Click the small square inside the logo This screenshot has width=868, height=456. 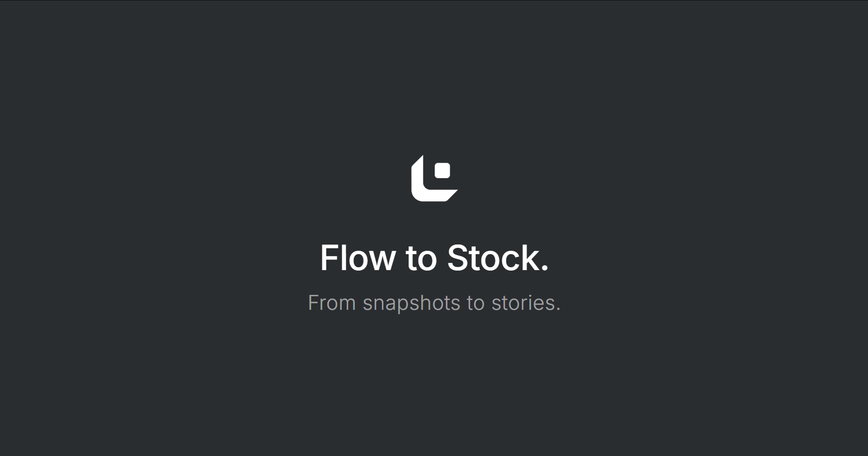[442, 170]
